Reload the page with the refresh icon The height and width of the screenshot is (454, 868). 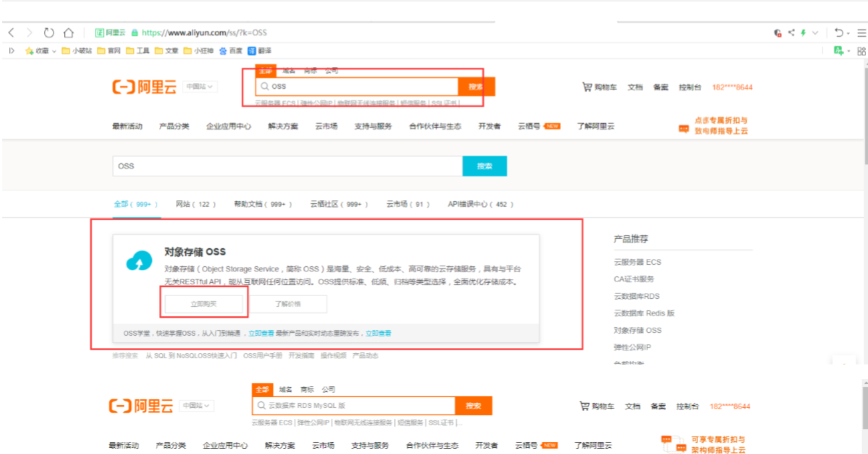coord(49,32)
